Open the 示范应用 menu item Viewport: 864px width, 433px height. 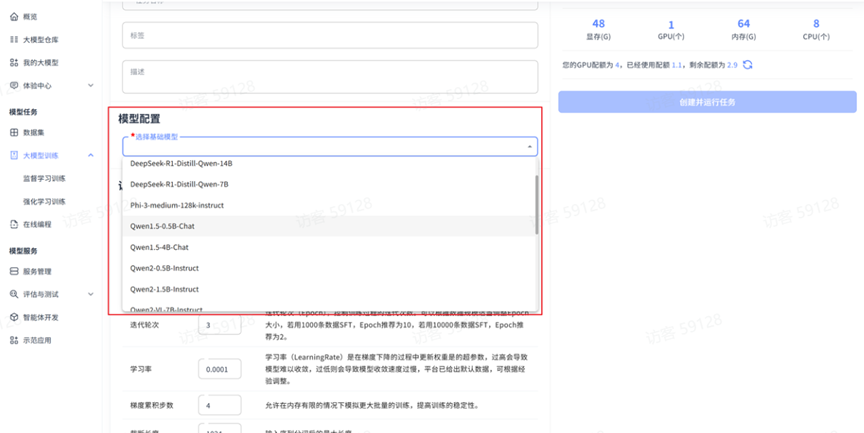point(37,340)
